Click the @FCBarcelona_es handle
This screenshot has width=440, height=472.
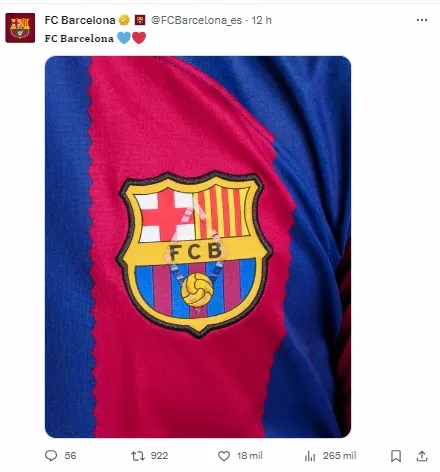(x=196, y=20)
